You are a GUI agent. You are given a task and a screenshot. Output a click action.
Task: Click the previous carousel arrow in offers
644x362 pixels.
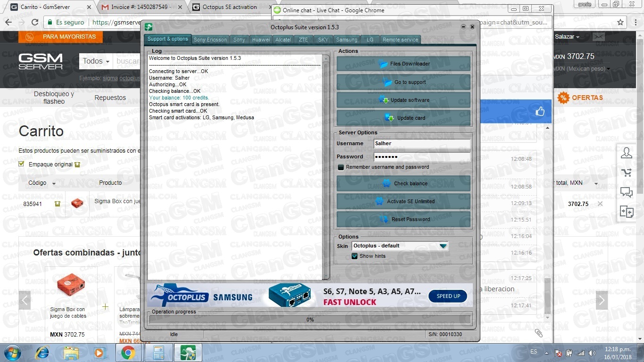(x=25, y=300)
